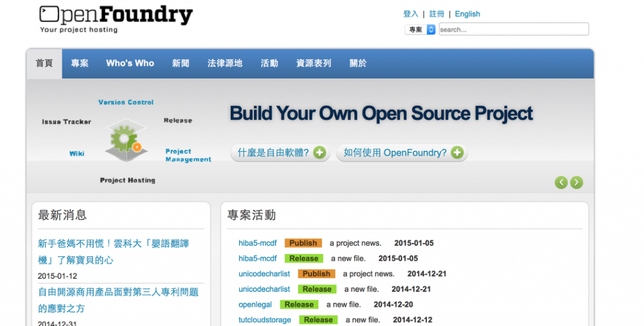Click the plus icon beside 什麼是自由軟體?
Image resolution: width=644 pixels, height=326 pixels.
click(319, 153)
